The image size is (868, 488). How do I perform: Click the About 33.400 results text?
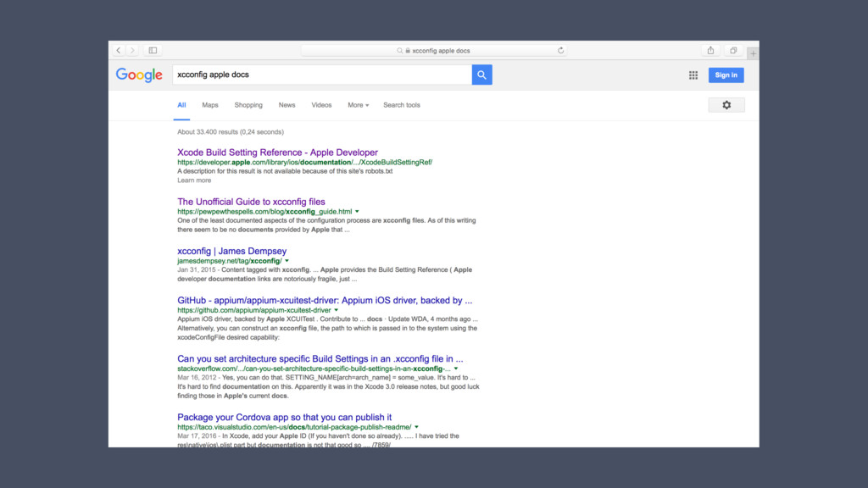point(231,131)
